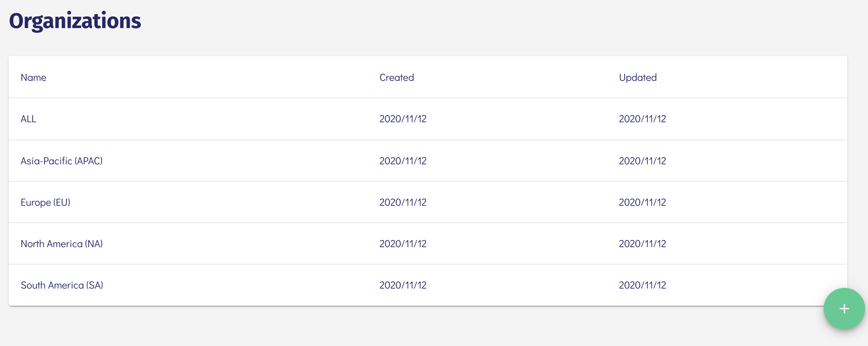Click Updated date in Europe row
The width and height of the screenshot is (868, 346).
point(642,202)
